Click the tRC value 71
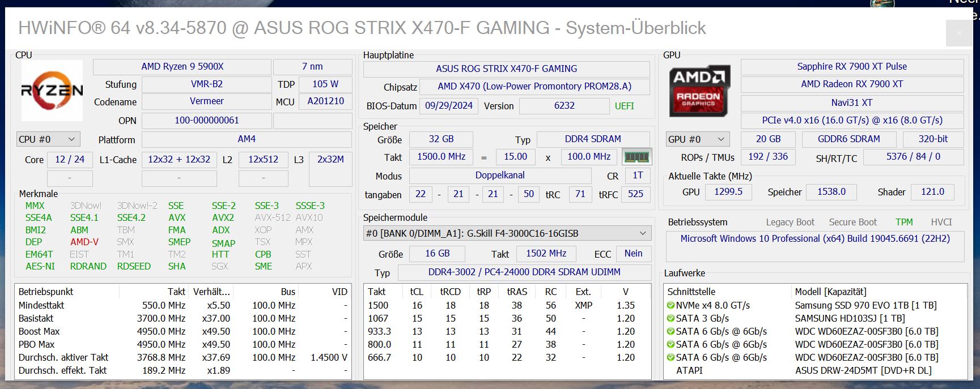 [580, 194]
